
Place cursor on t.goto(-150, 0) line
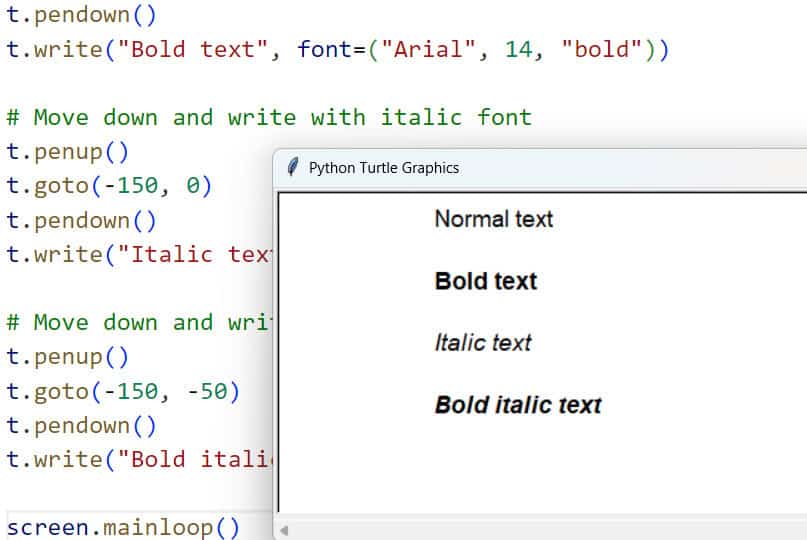click(x=108, y=186)
